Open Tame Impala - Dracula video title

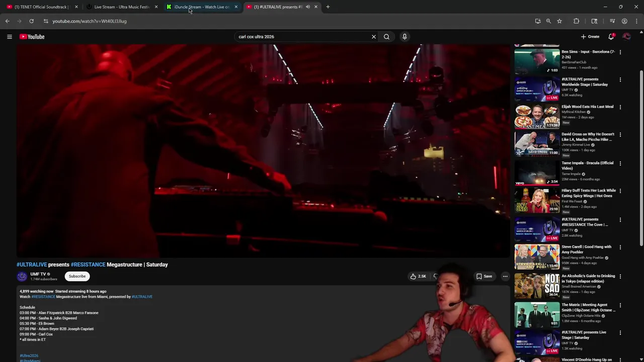588,165
